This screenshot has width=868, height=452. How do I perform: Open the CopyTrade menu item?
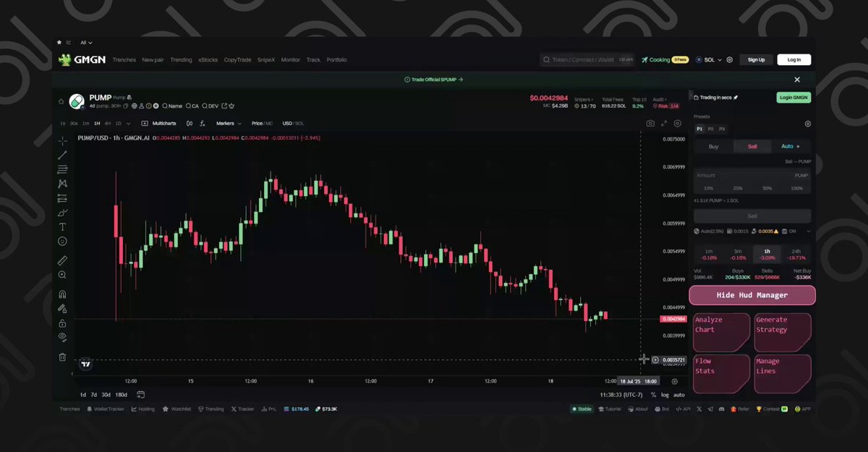click(x=237, y=60)
